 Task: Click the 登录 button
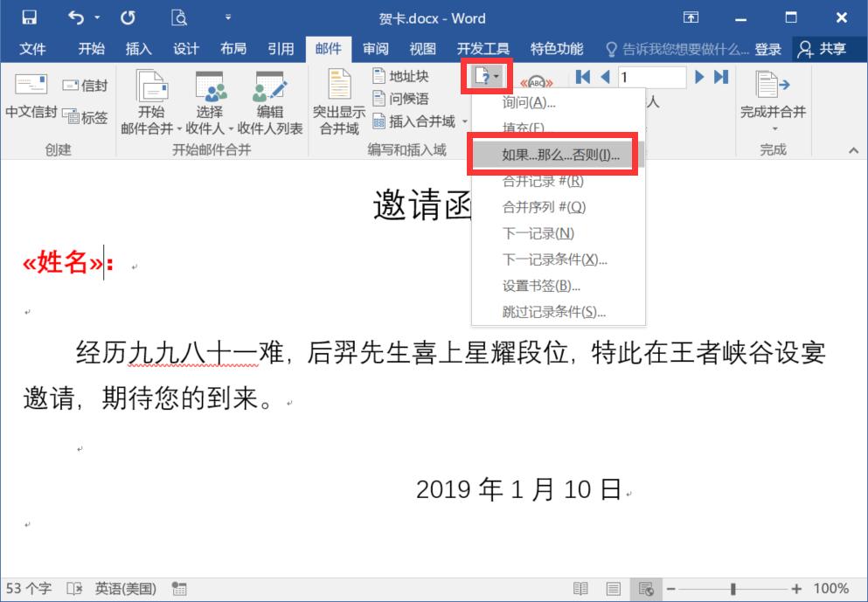pos(768,49)
